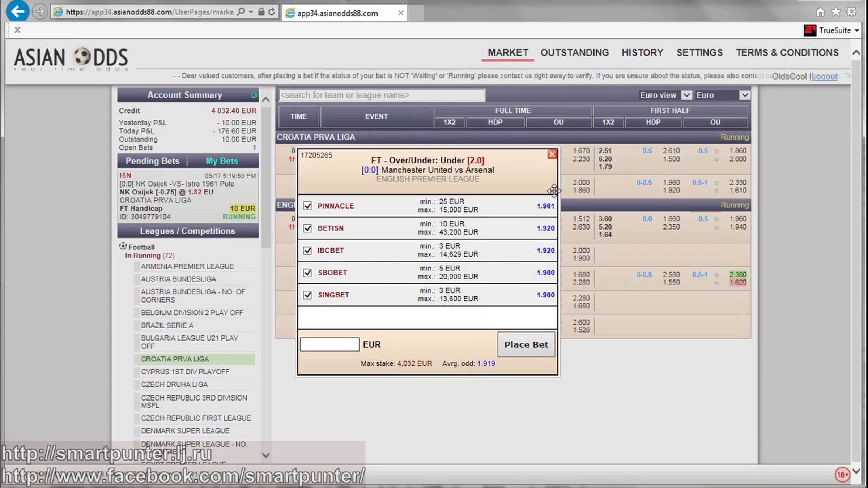
Task: Close the bet slip with red X
Action: point(552,154)
